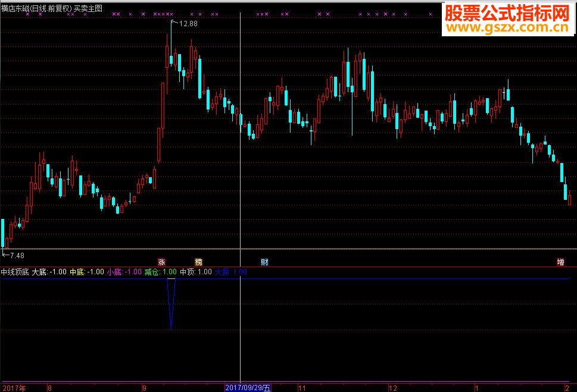The image size is (577, 392).
Task: Click the 7.48 low price label
Action: point(17,255)
